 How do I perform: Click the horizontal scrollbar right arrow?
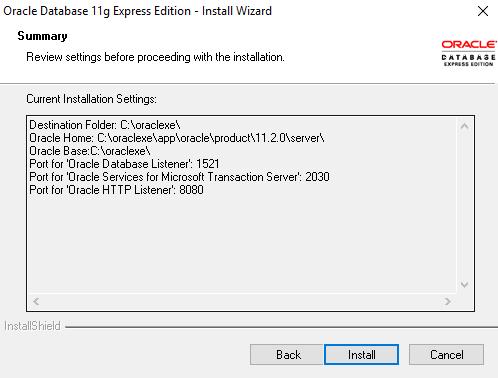[448, 301]
